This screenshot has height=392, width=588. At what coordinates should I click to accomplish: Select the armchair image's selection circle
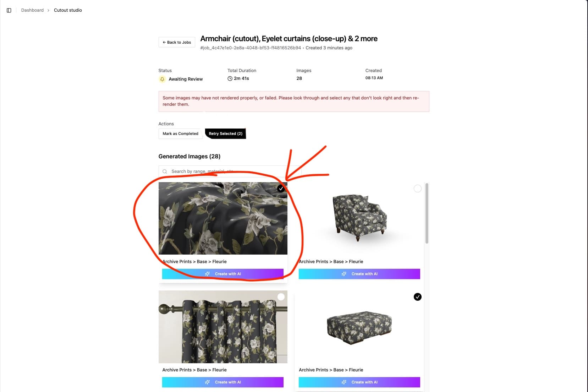coord(418,189)
